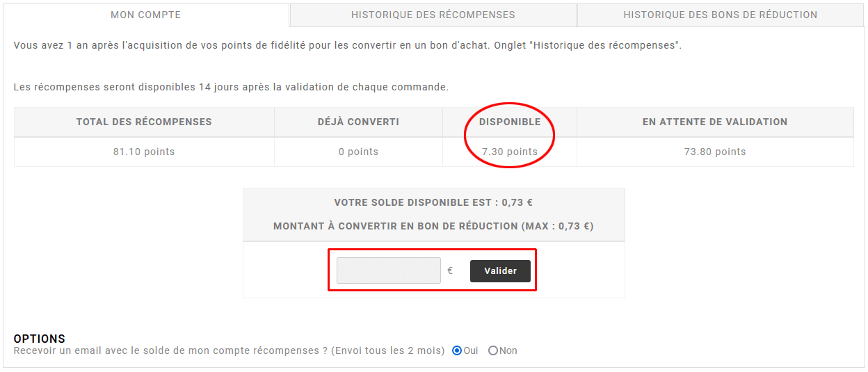Click the Montant à convertir label
The image size is (868, 372).
[x=433, y=226]
